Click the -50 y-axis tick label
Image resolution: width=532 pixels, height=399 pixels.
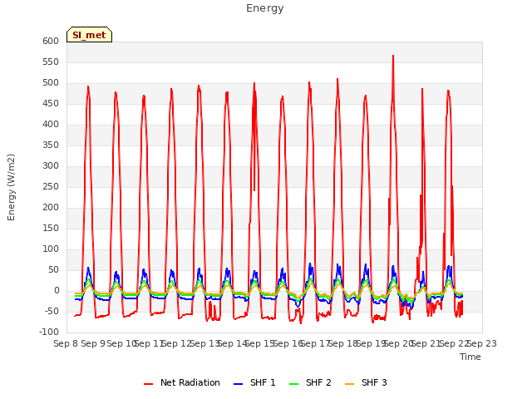(52, 311)
